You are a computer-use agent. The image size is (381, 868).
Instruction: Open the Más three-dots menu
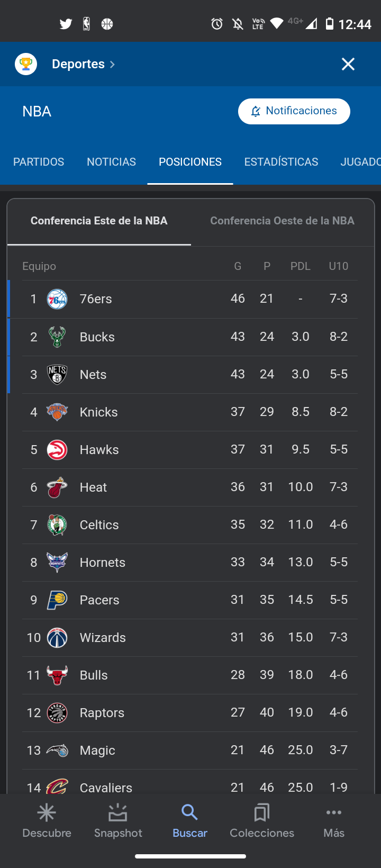tap(334, 812)
